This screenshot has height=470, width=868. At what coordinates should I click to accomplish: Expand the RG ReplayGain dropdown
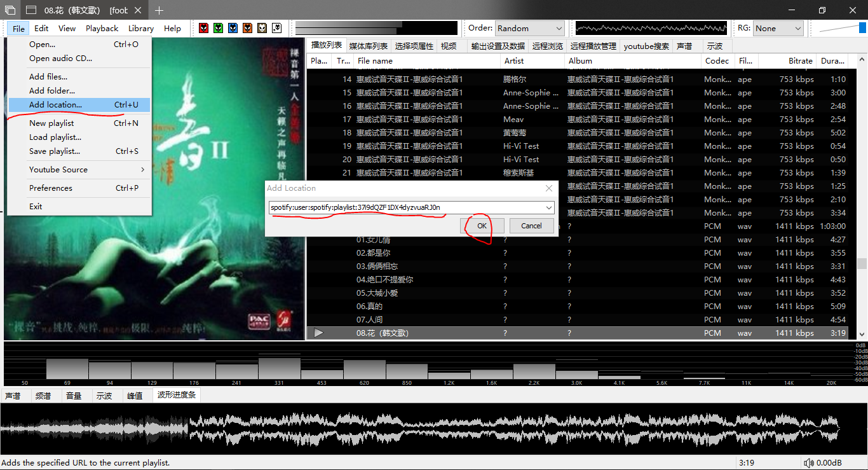click(778, 28)
